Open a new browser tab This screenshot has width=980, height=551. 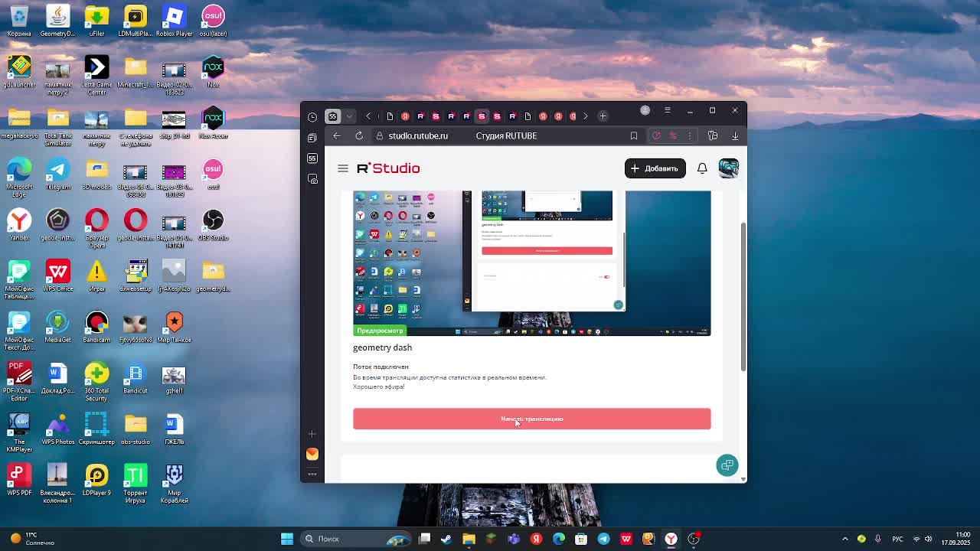[x=603, y=116]
